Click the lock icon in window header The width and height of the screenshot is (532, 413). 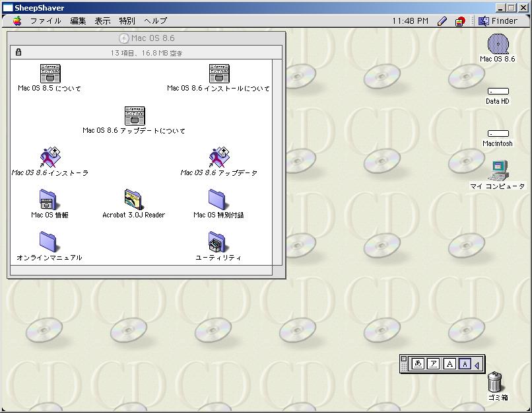pyautogui.click(x=18, y=52)
